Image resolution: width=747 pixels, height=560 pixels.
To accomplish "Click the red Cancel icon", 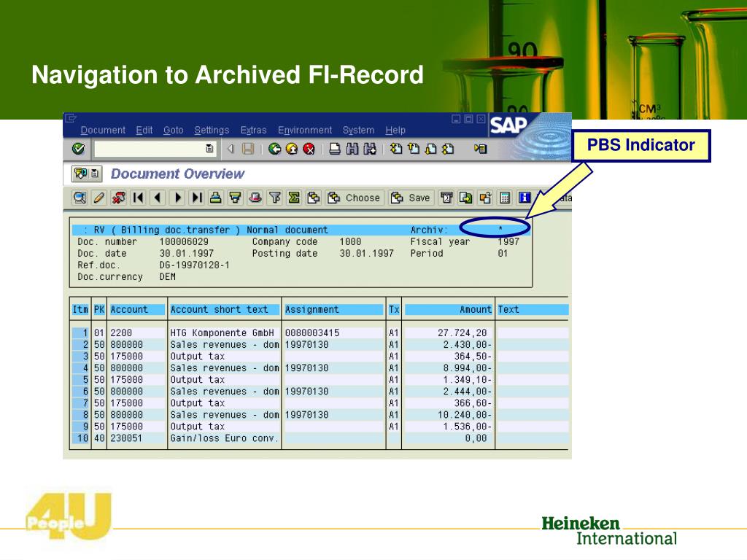I will [x=309, y=149].
